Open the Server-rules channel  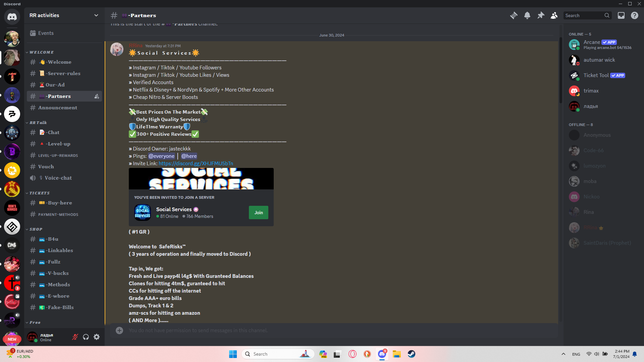(64, 73)
